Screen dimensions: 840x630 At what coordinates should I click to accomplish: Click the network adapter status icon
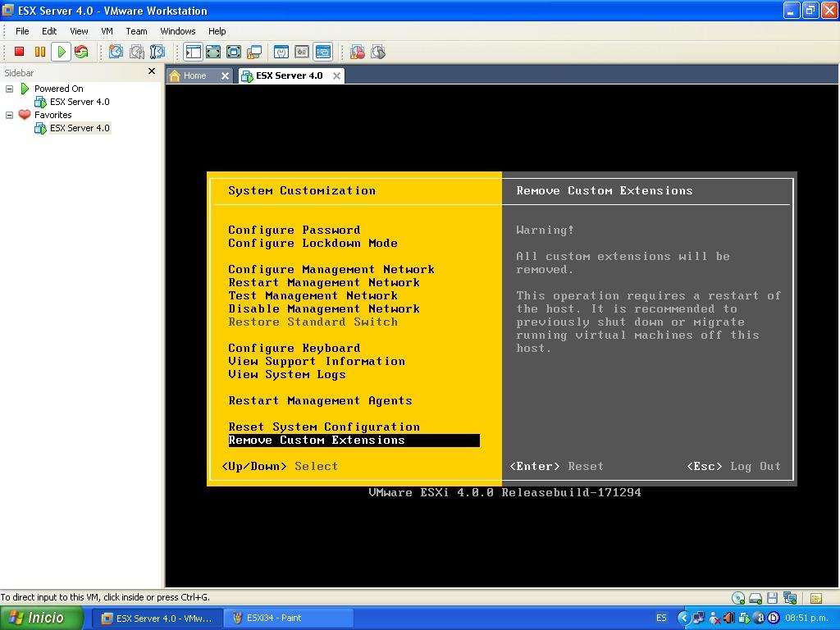click(790, 598)
